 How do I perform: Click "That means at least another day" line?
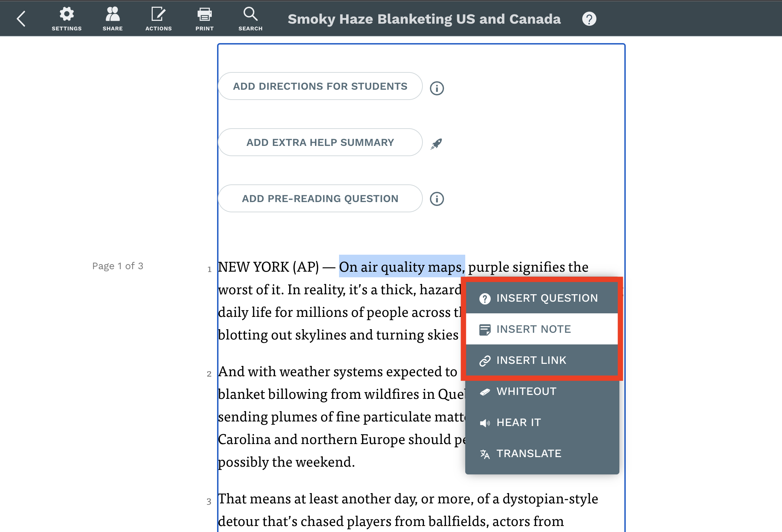pyautogui.click(x=318, y=498)
